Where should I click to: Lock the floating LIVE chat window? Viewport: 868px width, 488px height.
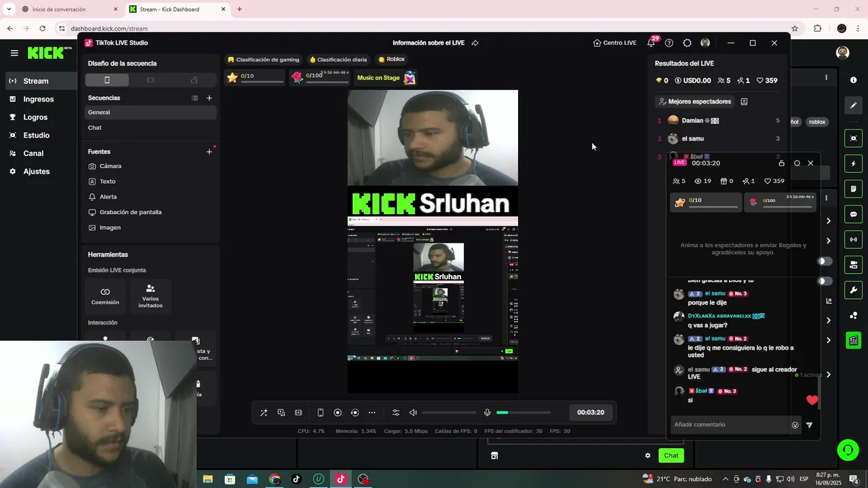pyautogui.click(x=781, y=163)
